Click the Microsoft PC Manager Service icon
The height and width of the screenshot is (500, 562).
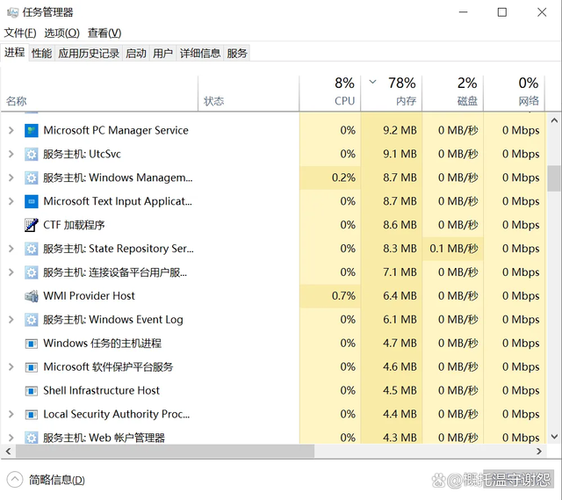click(31, 130)
